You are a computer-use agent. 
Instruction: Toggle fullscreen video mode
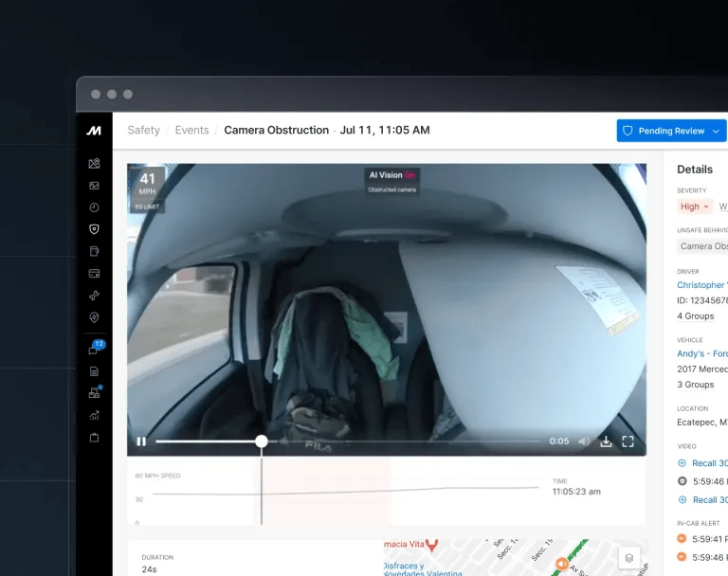click(628, 441)
